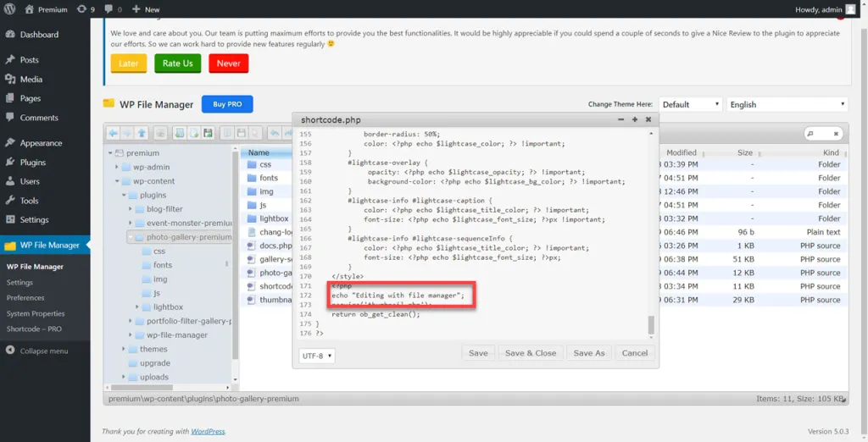
Task: Click the New content plus item
Action: 146,8
